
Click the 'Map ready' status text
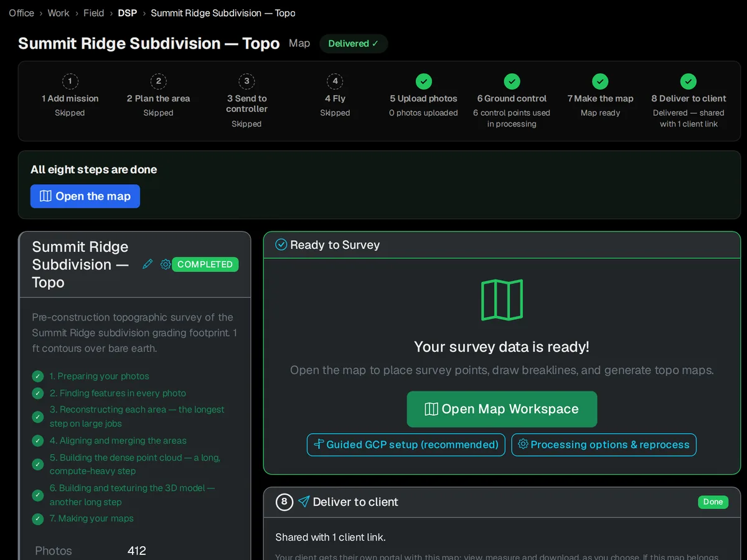600,113
